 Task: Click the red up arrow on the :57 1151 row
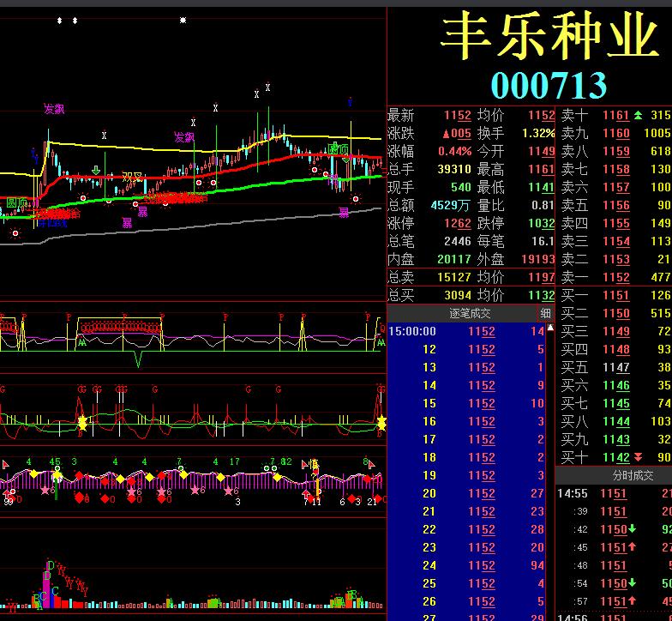(633, 601)
